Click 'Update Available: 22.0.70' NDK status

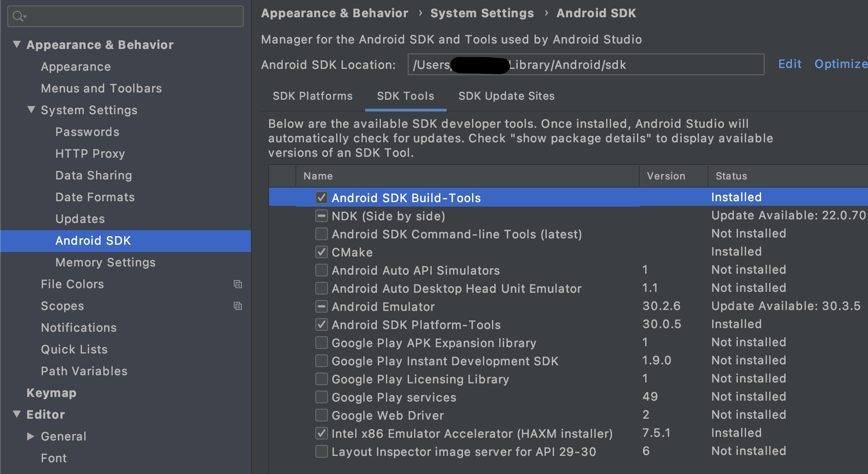(x=789, y=215)
